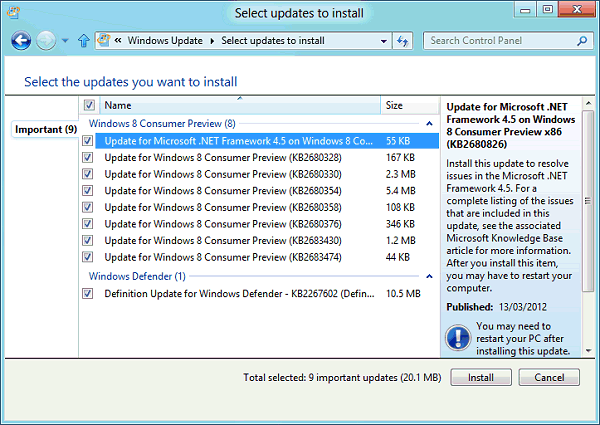Collapse the Windows Defender group
The height and width of the screenshot is (425, 600).
pos(429,276)
